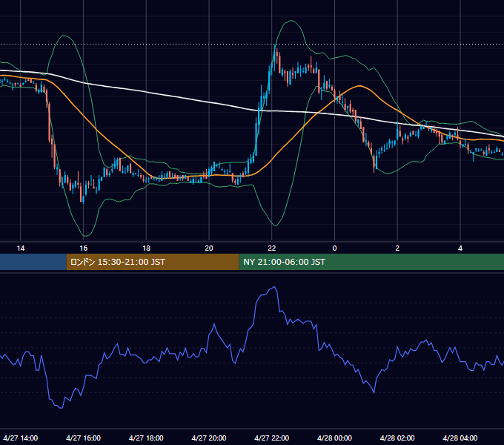This screenshot has width=504, height=445.
Task: Click the 4/27 16:00 label on indicator axis
Action: (84, 438)
